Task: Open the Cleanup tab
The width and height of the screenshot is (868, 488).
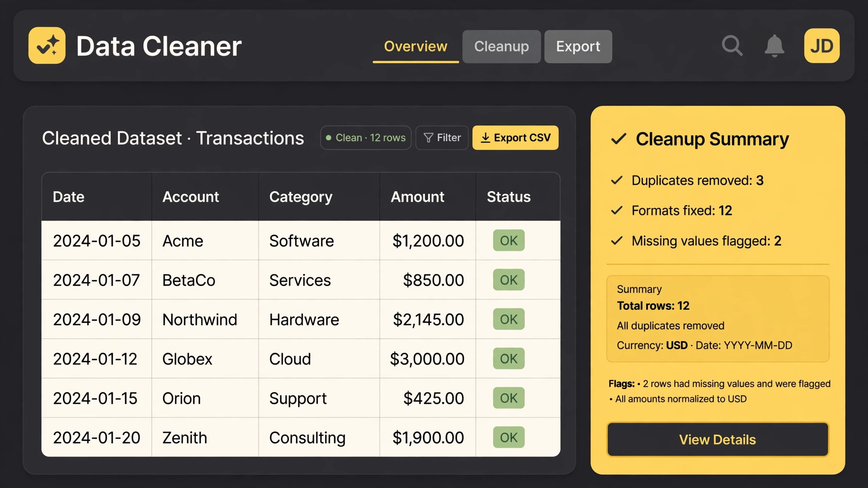Action: (501, 46)
